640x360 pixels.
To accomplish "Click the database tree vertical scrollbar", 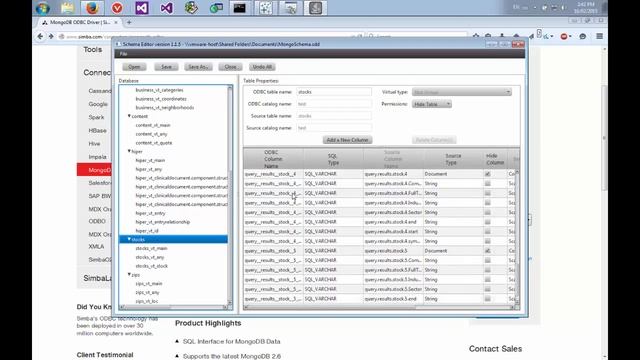I will point(230,195).
